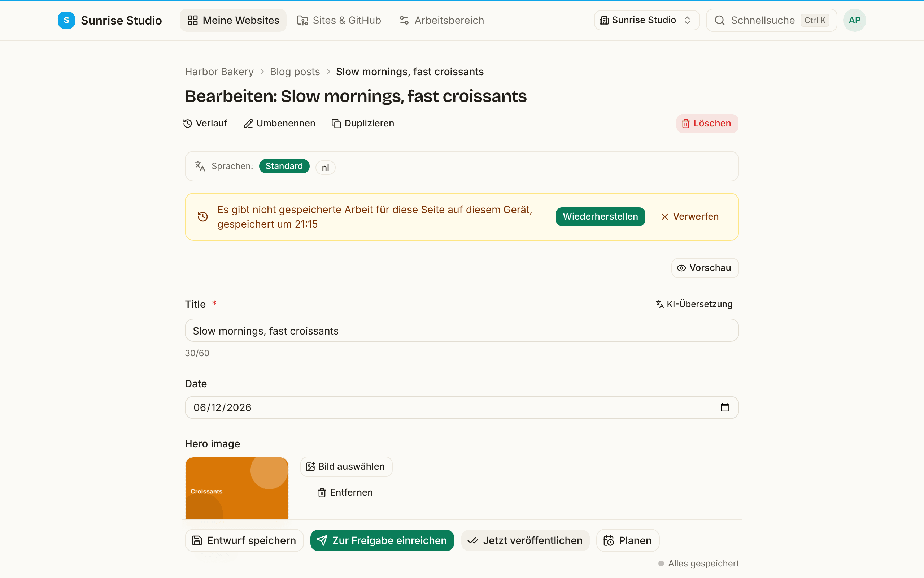Focus the Title input field

click(x=462, y=330)
